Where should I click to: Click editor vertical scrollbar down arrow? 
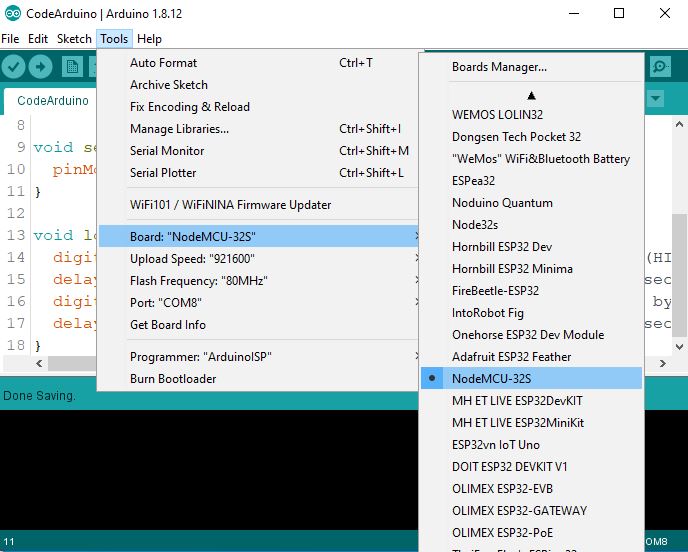[679, 347]
